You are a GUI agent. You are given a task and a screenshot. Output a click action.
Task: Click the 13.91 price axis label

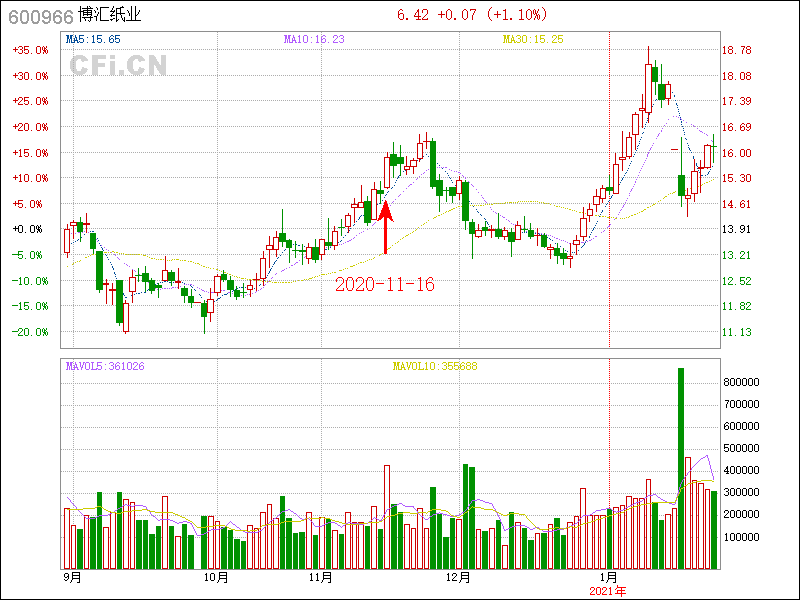[x=737, y=230]
